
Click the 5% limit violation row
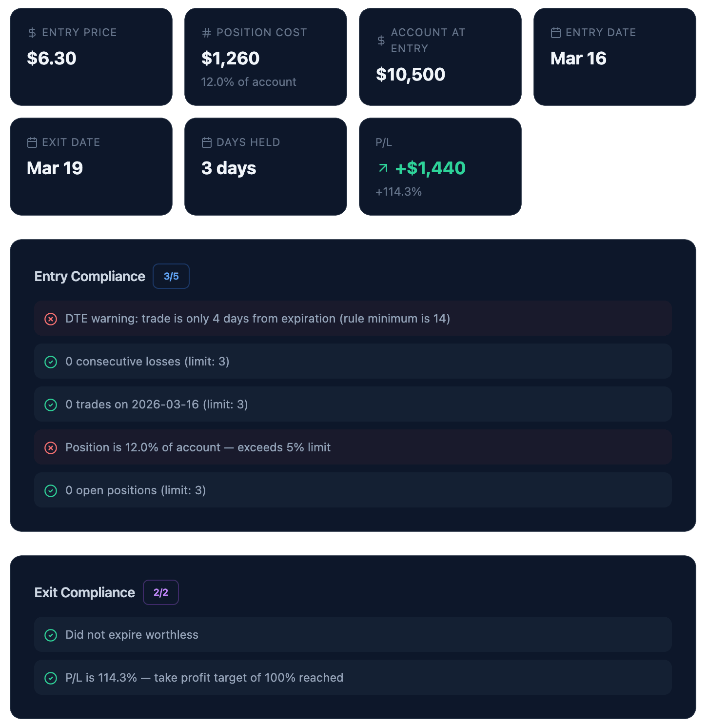[352, 447]
